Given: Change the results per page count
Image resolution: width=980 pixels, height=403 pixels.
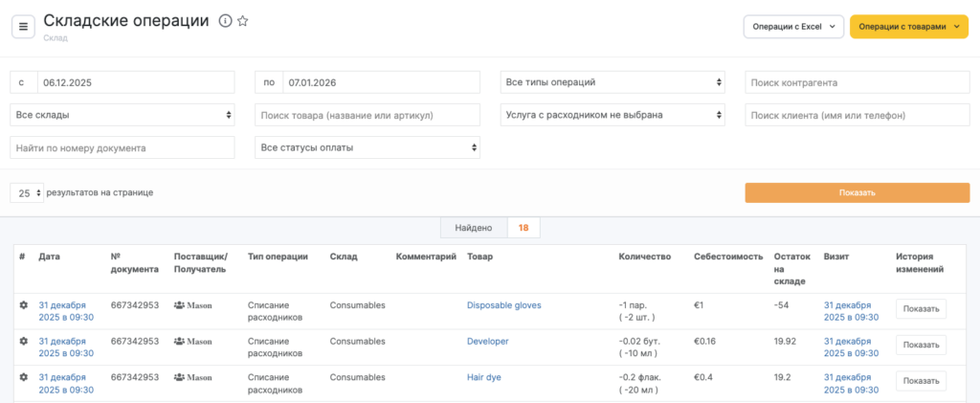Looking at the screenshot, I should [28, 192].
